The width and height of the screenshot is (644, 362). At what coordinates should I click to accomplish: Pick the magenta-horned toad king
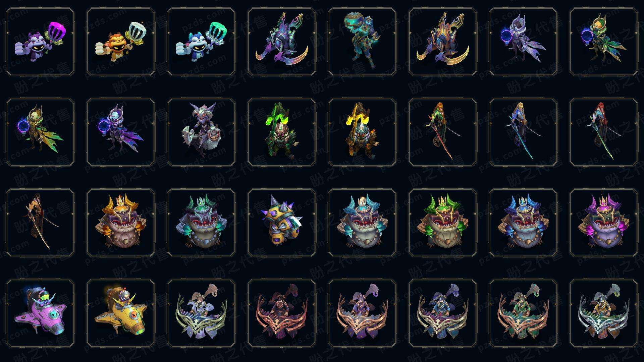(x=604, y=223)
